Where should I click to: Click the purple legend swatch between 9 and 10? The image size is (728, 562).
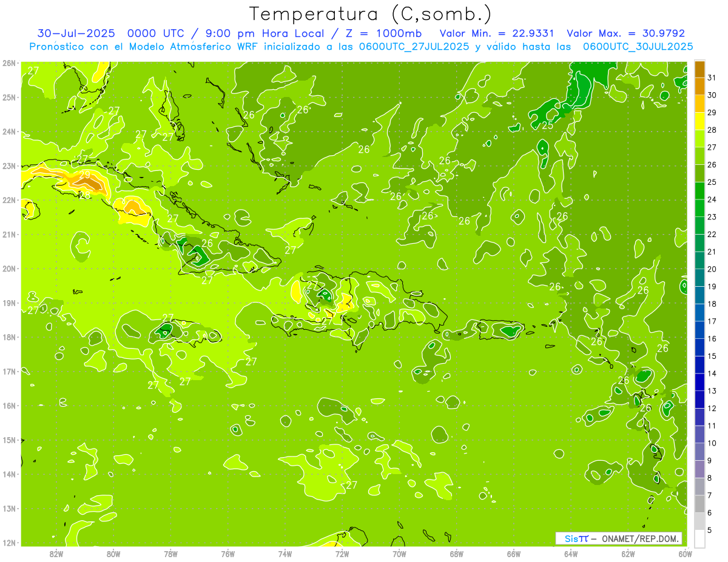click(699, 452)
